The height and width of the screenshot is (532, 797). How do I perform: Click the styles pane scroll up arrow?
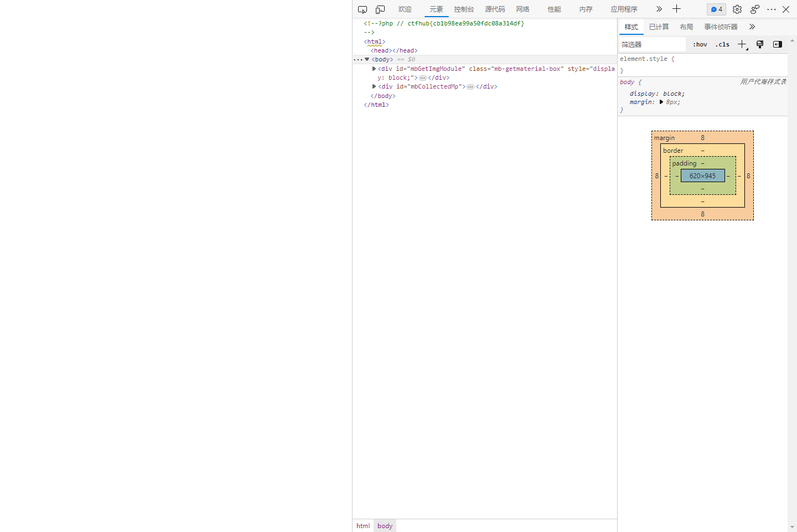pyautogui.click(x=792, y=41)
